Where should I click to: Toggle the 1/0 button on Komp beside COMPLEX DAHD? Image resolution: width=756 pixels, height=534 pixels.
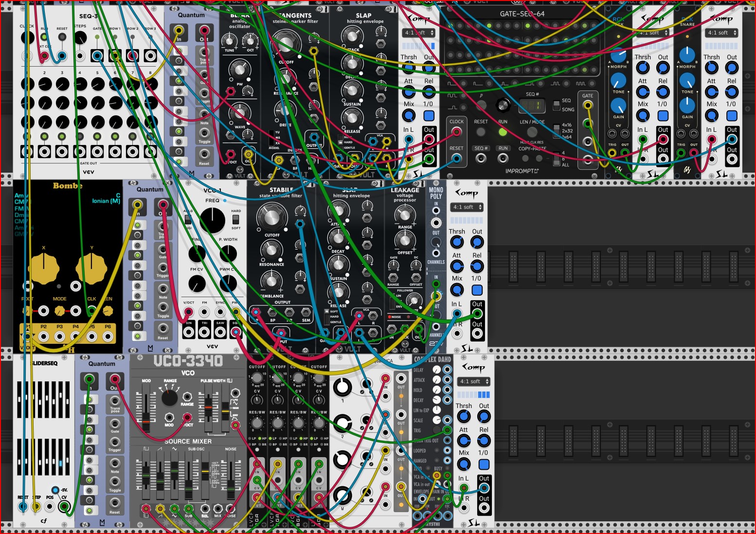pyautogui.click(x=484, y=464)
